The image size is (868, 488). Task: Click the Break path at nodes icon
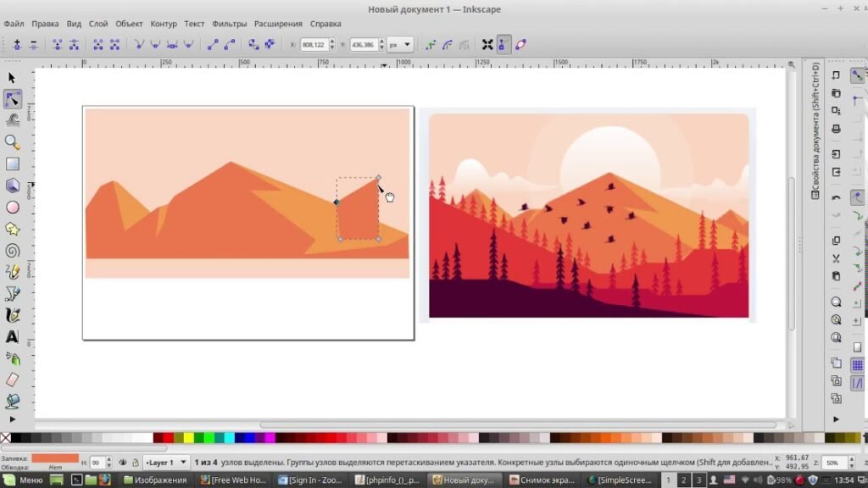click(x=74, y=45)
